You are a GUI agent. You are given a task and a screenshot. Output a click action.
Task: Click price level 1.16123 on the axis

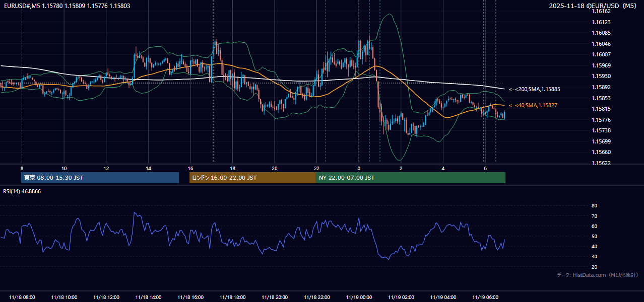[601, 22]
